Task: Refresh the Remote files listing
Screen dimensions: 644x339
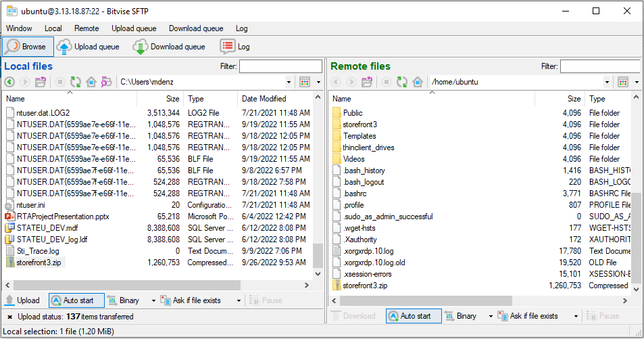Action: click(x=402, y=82)
